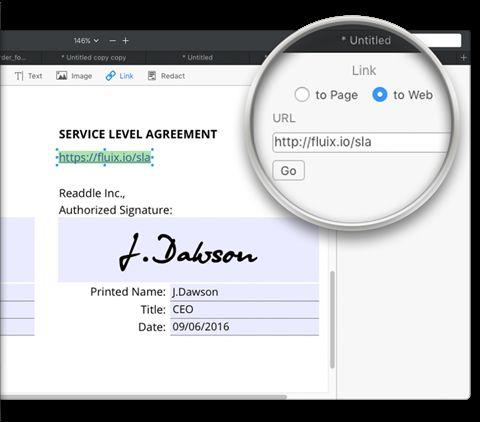The image size is (480, 422).
Task: Select the 'to Web' radio button
Action: click(380, 95)
